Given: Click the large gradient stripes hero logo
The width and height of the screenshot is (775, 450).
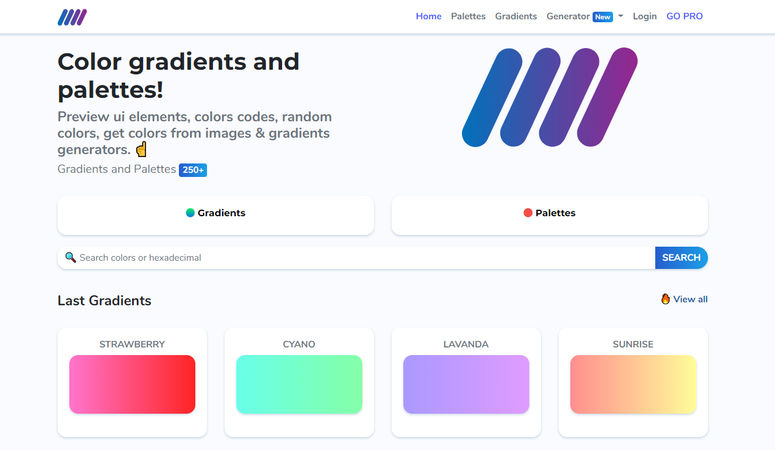Looking at the screenshot, I should click(550, 97).
